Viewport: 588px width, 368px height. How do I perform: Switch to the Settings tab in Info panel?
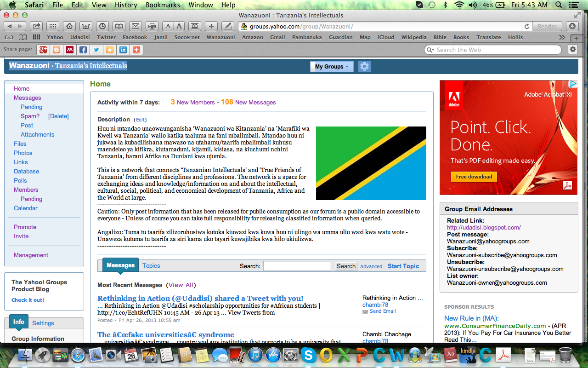(43, 323)
